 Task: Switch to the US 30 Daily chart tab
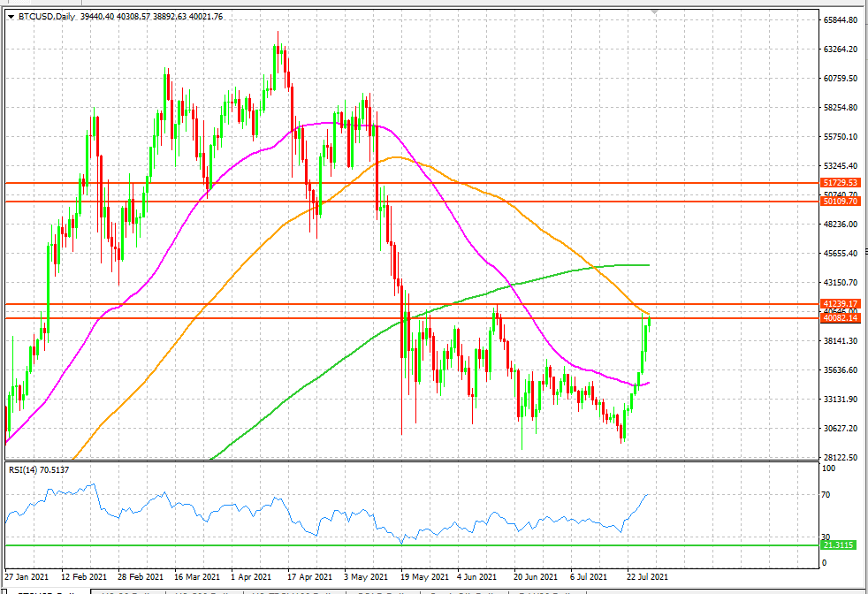coord(120,590)
